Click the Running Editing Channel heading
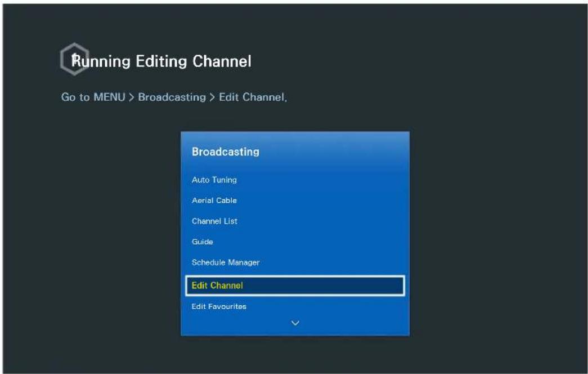 coord(161,61)
